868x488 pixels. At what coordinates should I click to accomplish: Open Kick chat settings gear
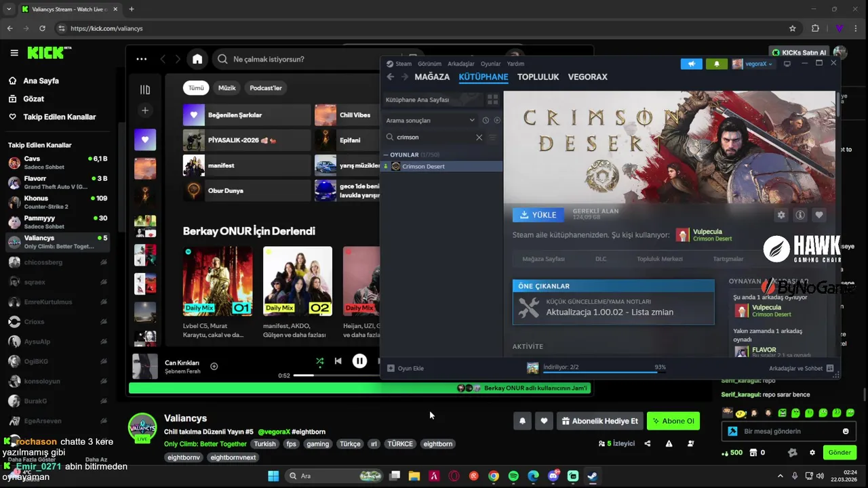812,453
